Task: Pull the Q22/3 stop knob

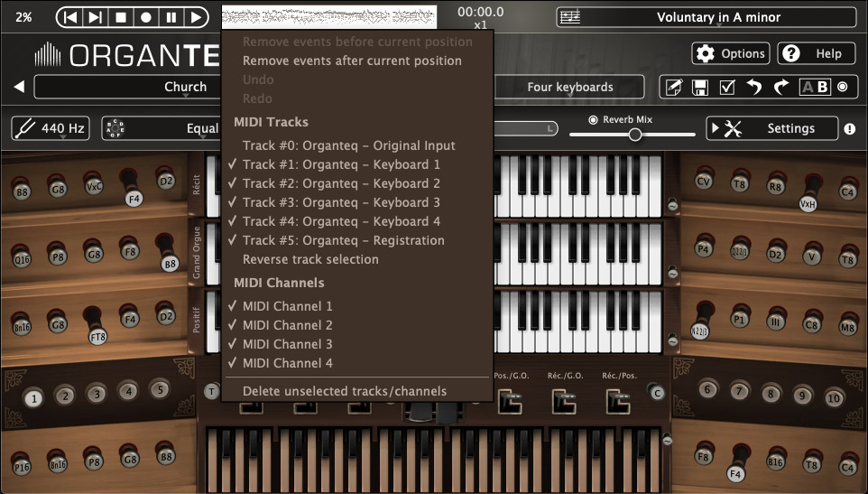Action: [x=740, y=251]
